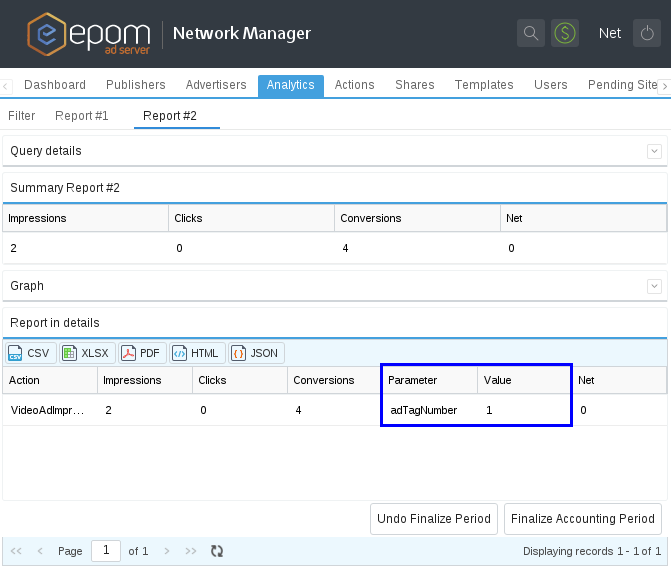Viewport: 671px width, 569px height.
Task: Select the VideoAdImpr… action cell
Action: point(50,410)
